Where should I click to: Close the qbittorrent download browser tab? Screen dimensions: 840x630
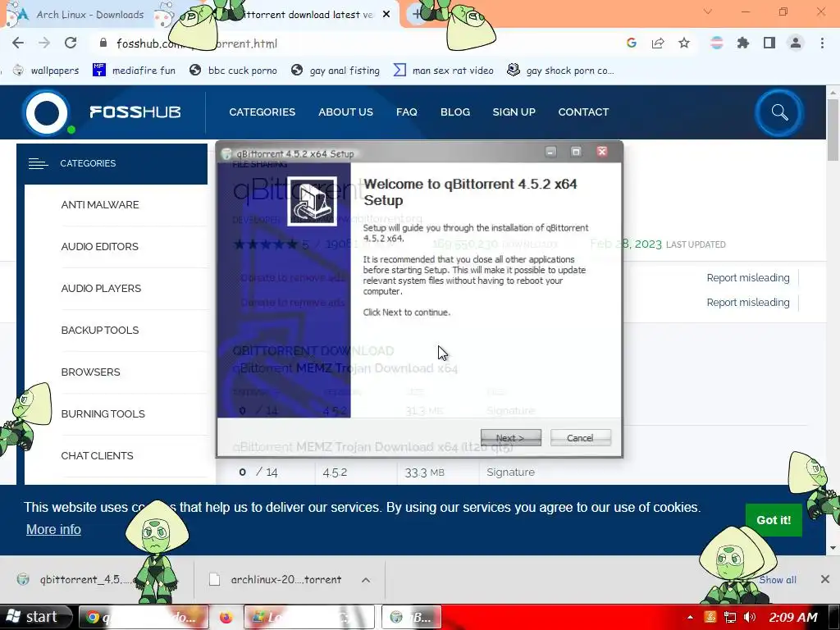[x=386, y=15]
